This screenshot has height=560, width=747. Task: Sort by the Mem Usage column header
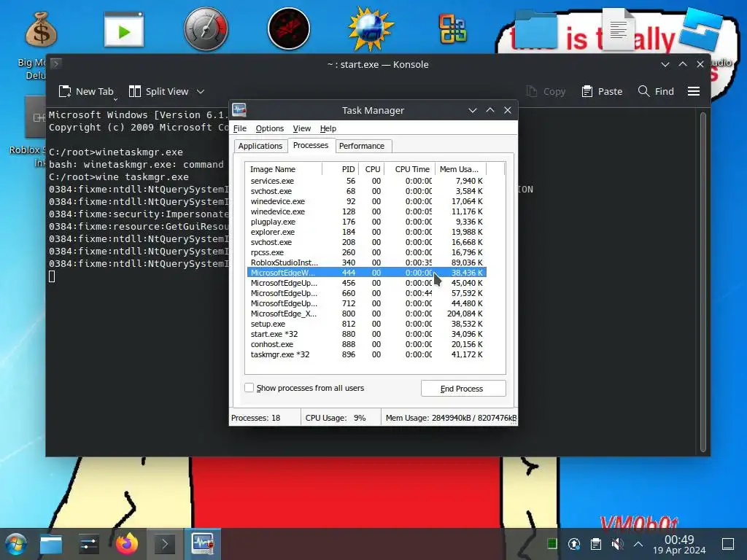coord(460,169)
